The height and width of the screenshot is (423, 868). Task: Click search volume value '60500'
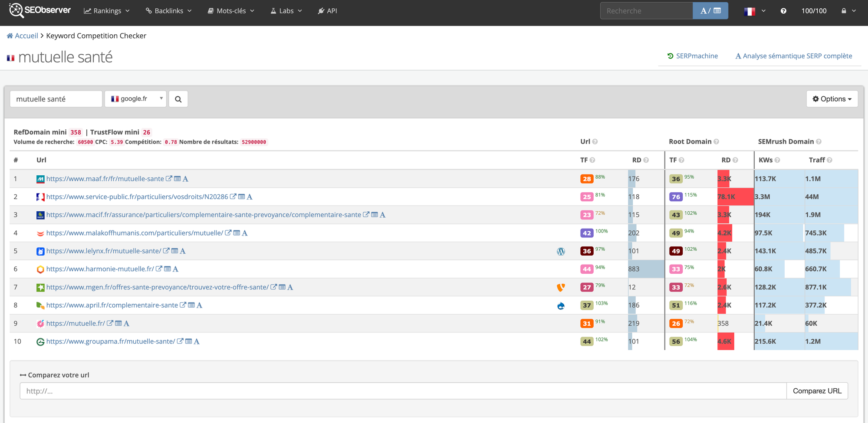(x=85, y=142)
